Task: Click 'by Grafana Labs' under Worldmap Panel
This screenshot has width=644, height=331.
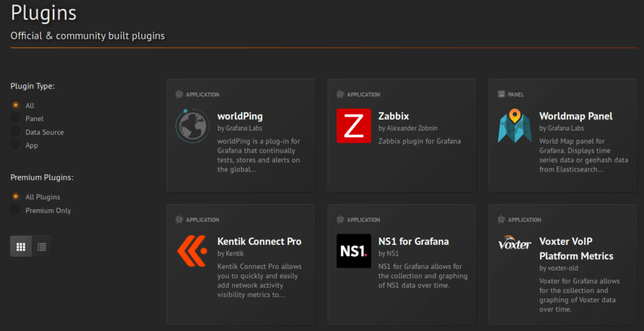Action: tap(562, 128)
